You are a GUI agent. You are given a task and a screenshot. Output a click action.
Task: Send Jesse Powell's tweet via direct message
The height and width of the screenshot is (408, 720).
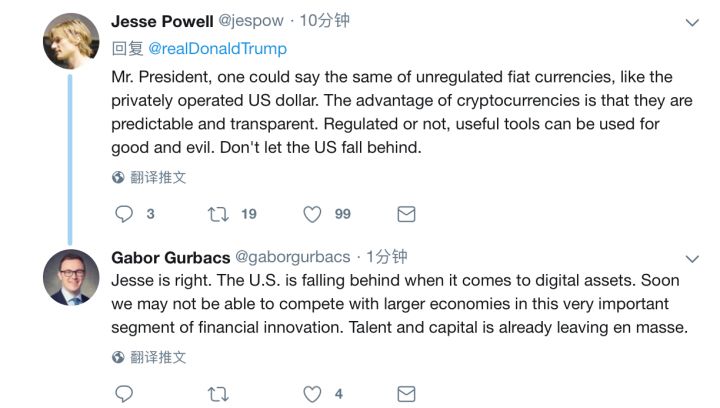tap(406, 214)
